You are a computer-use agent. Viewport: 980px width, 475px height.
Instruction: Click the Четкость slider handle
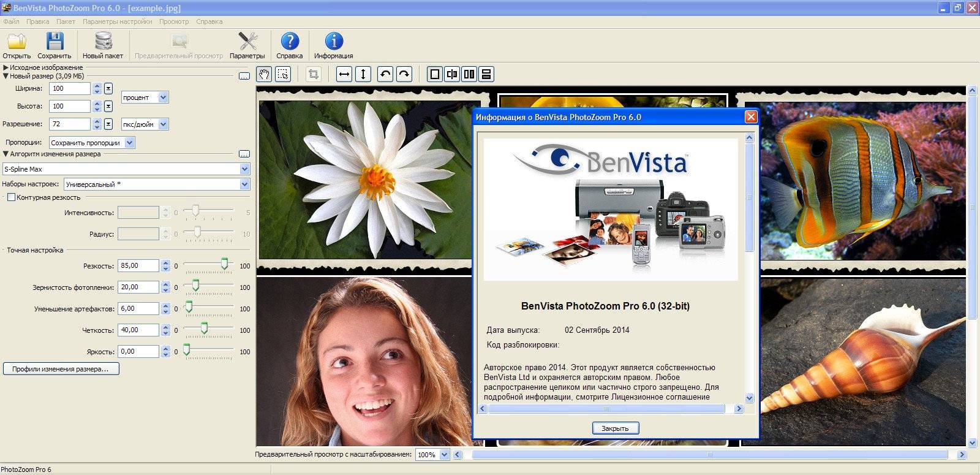click(205, 329)
